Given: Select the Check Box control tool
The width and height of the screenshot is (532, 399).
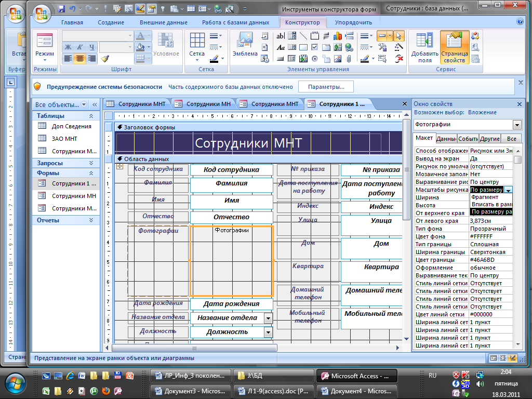Looking at the screenshot, I should point(315,47).
